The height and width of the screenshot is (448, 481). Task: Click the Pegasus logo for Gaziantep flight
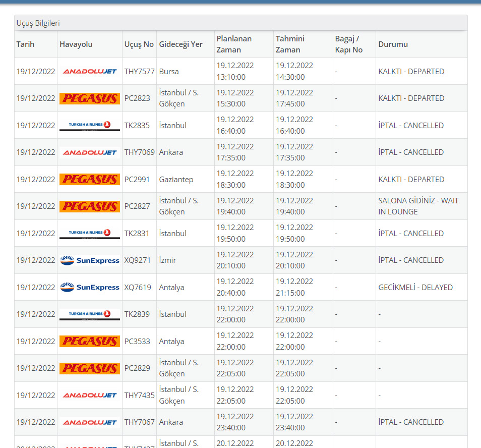[x=90, y=180]
